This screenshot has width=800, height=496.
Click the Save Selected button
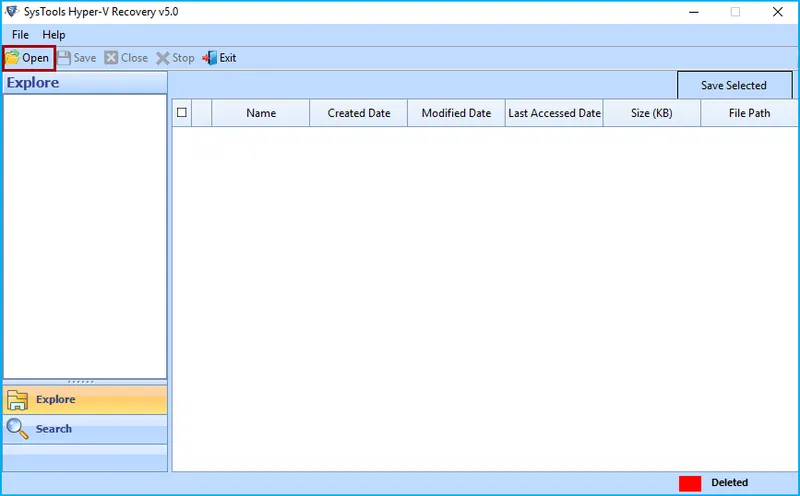tap(733, 85)
